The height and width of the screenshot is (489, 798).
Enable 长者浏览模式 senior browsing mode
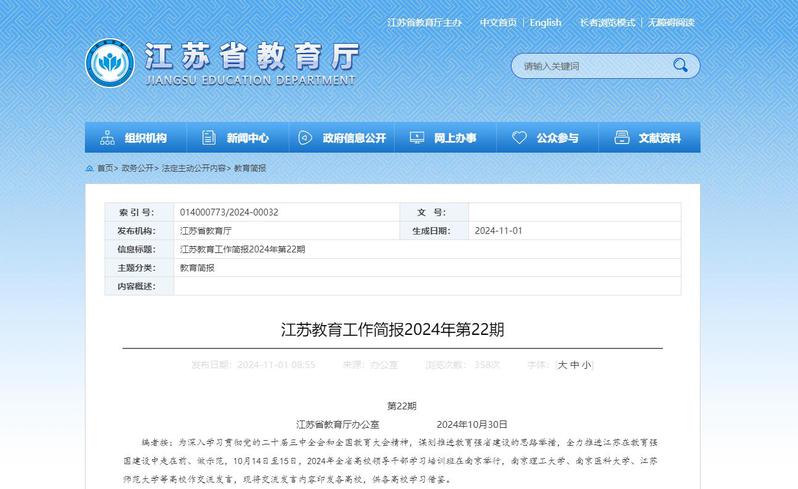coord(607,22)
